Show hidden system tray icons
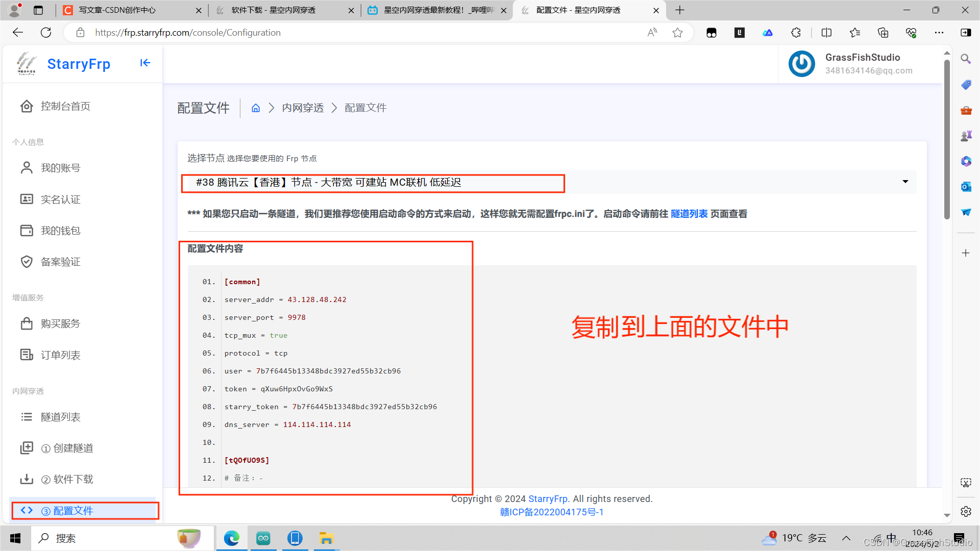 point(846,538)
